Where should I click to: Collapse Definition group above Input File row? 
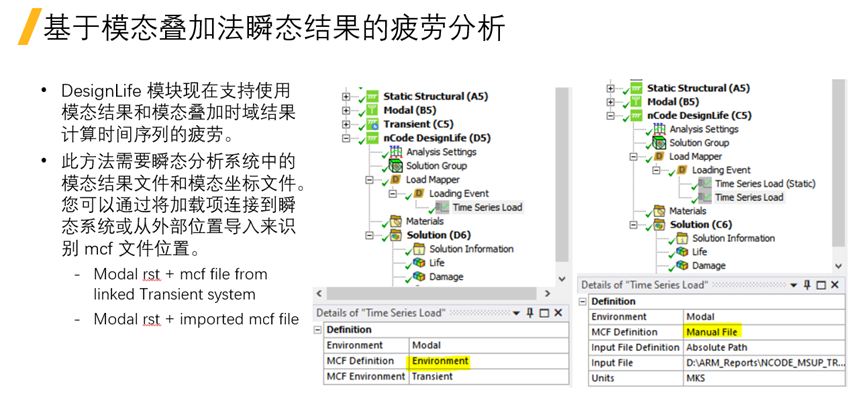(x=583, y=302)
